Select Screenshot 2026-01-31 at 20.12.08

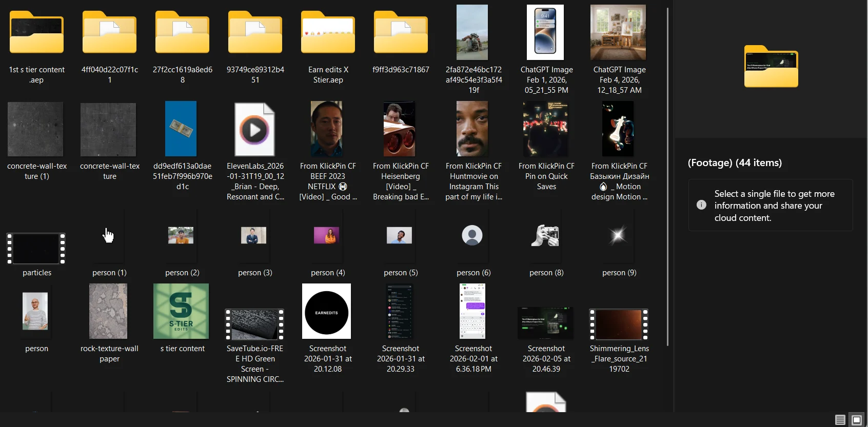coord(327,312)
